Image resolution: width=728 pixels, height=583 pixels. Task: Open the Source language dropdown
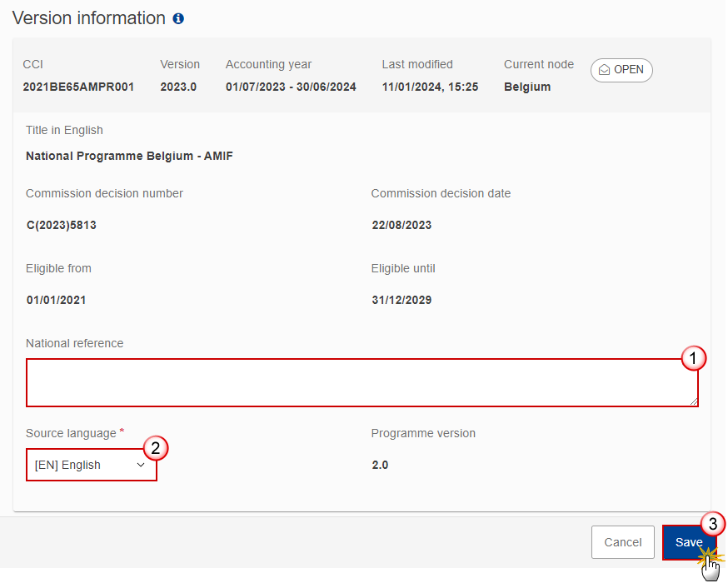pos(92,465)
